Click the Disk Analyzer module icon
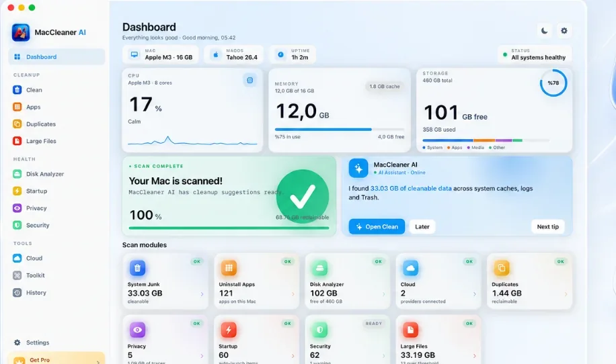The width and height of the screenshot is (616, 364). 319,268
